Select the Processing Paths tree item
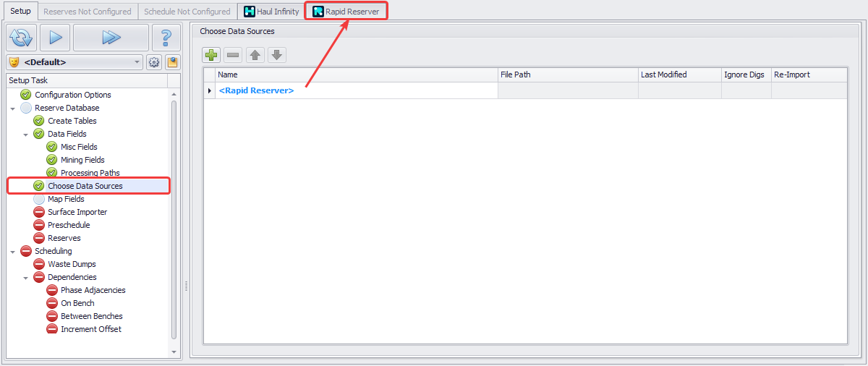Screen dimensions: 868x366 coord(90,173)
